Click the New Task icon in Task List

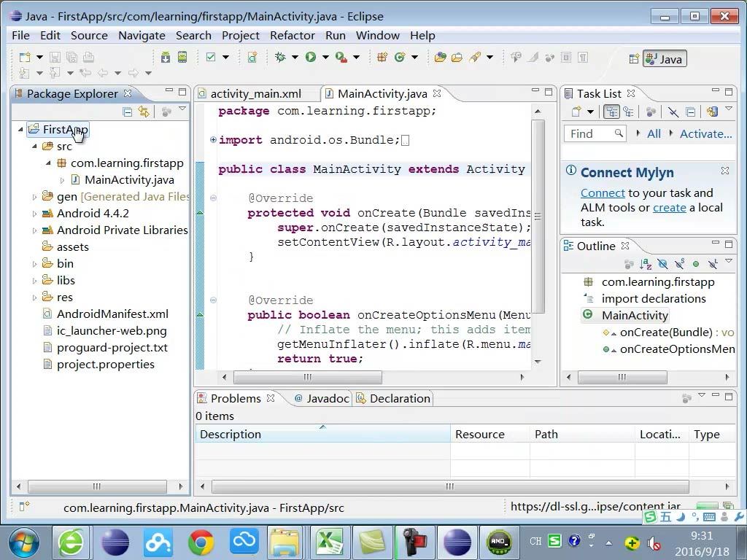click(x=576, y=112)
